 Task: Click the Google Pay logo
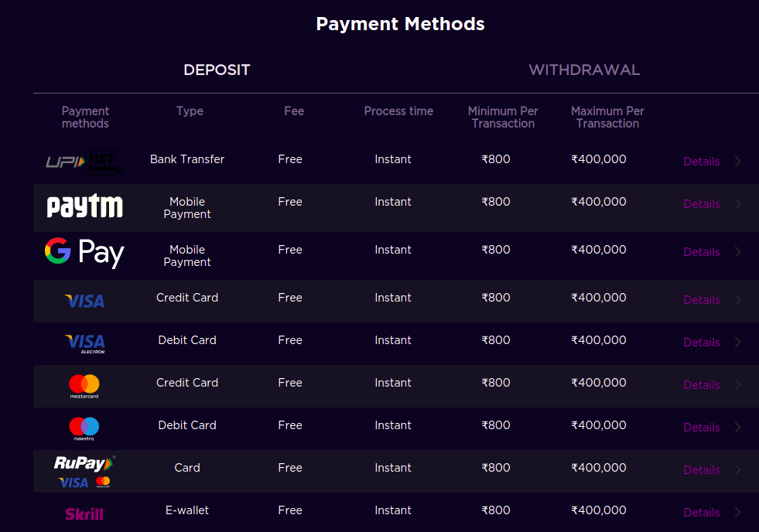click(x=84, y=252)
